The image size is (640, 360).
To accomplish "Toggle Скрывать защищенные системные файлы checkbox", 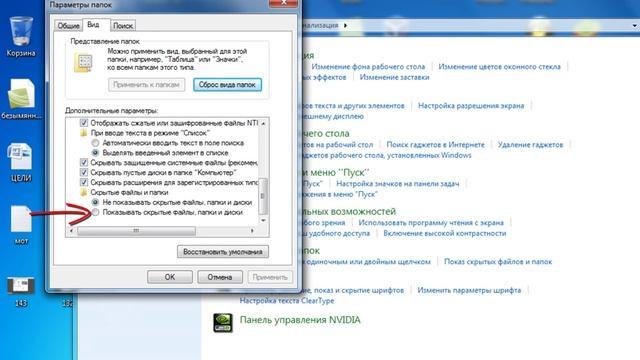I will coord(84,162).
